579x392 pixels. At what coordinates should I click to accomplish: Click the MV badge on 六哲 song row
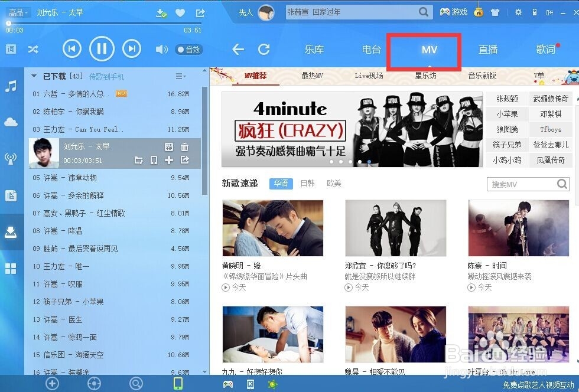[x=122, y=94]
